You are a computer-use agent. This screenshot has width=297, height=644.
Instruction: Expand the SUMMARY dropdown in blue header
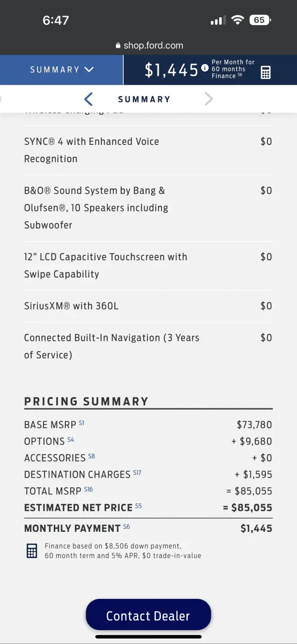point(62,70)
